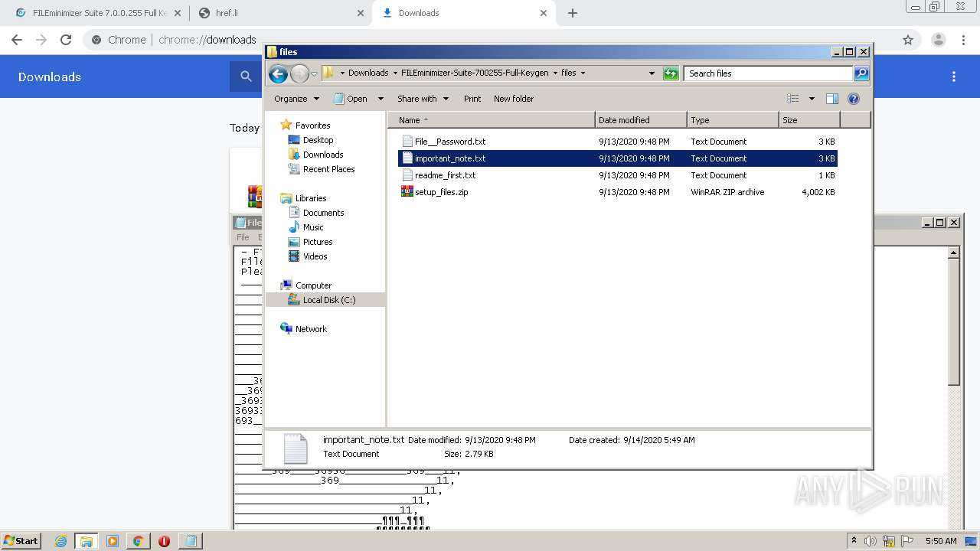The width and height of the screenshot is (980, 551).
Task: Close the Downloads tab in Chrome
Action: [544, 13]
